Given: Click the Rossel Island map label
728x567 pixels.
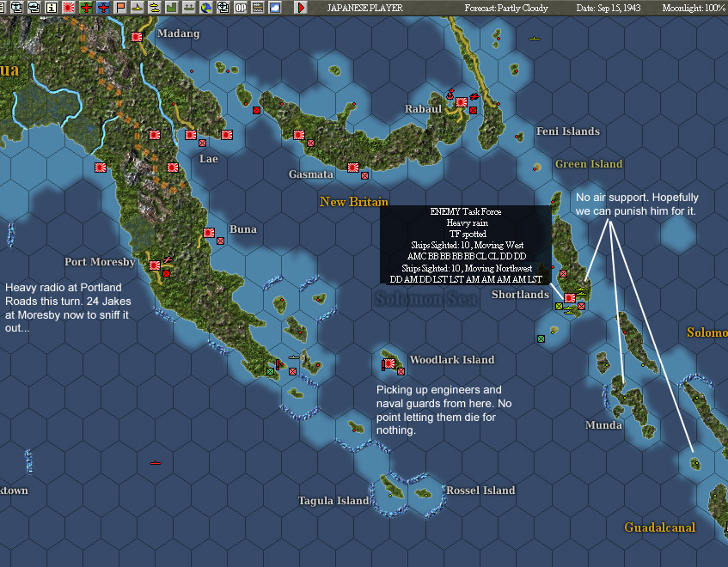Looking at the screenshot, I should 480,491.
